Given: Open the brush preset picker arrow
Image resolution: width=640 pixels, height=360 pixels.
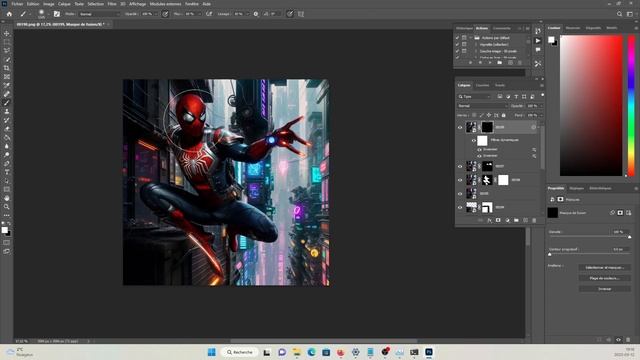Looking at the screenshot, I should (x=48, y=14).
